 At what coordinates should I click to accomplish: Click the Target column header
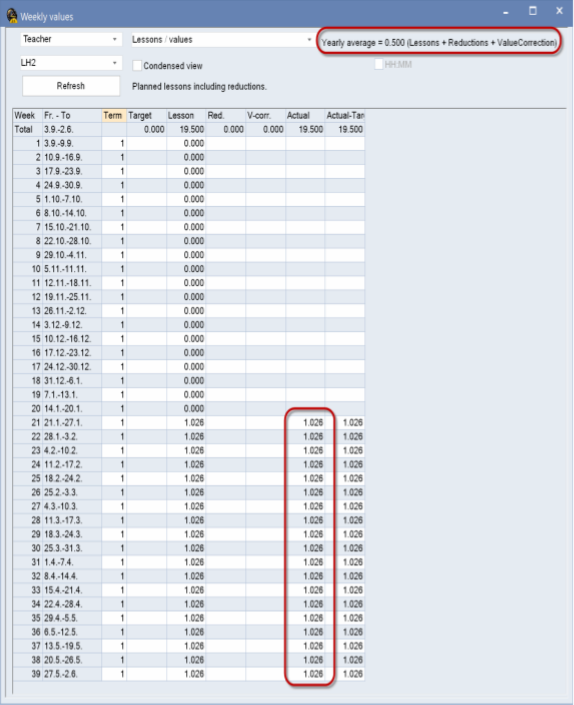click(x=146, y=116)
